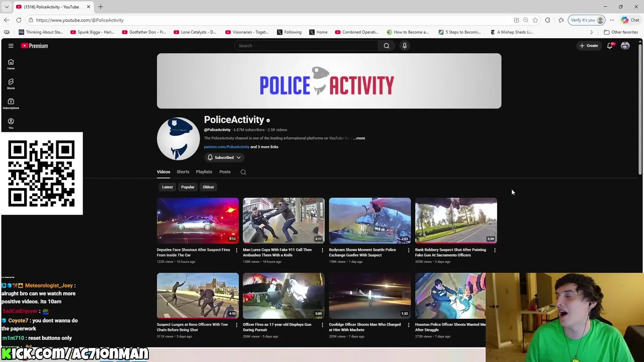Search within the PoliceActivity channel
The height and width of the screenshot is (362, 644).
[x=243, y=172]
